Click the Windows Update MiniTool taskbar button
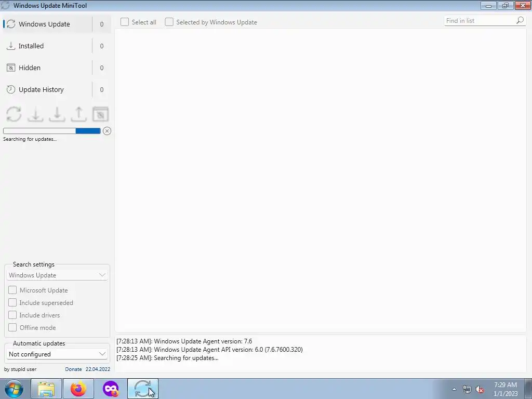The height and width of the screenshot is (399, 532). (143, 389)
